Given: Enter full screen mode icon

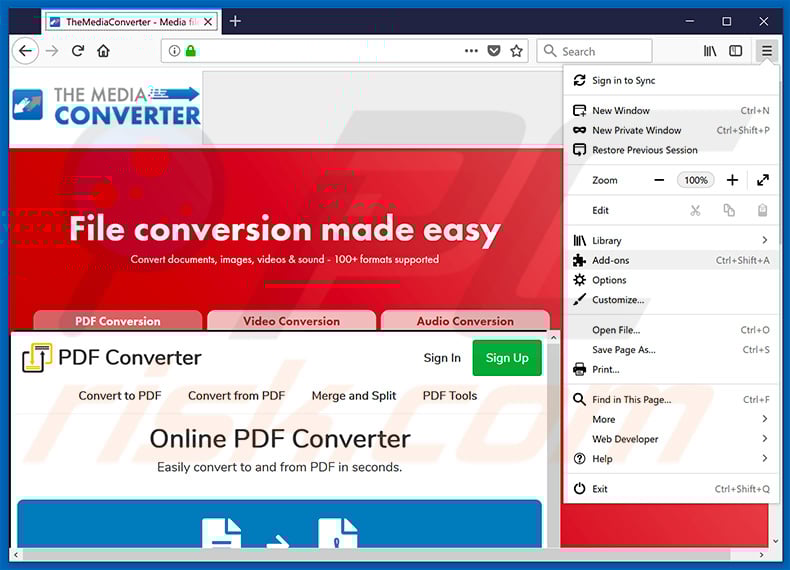Looking at the screenshot, I should click(x=763, y=180).
